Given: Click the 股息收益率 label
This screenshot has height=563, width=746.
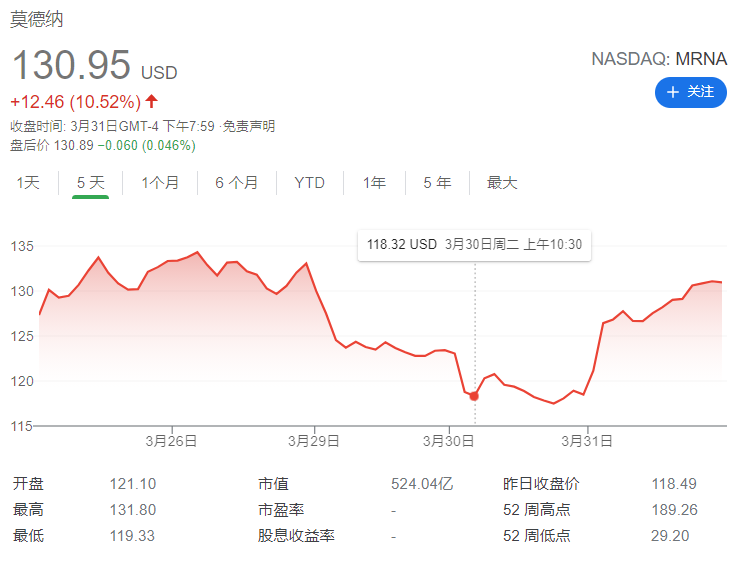Looking at the screenshot, I should point(296,536).
